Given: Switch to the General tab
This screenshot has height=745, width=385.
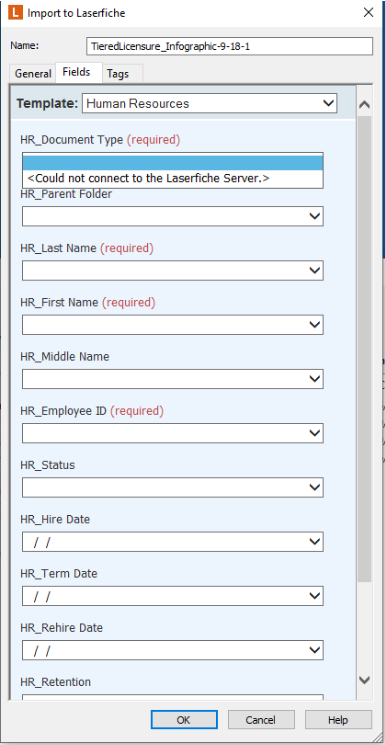Looking at the screenshot, I should [33, 74].
